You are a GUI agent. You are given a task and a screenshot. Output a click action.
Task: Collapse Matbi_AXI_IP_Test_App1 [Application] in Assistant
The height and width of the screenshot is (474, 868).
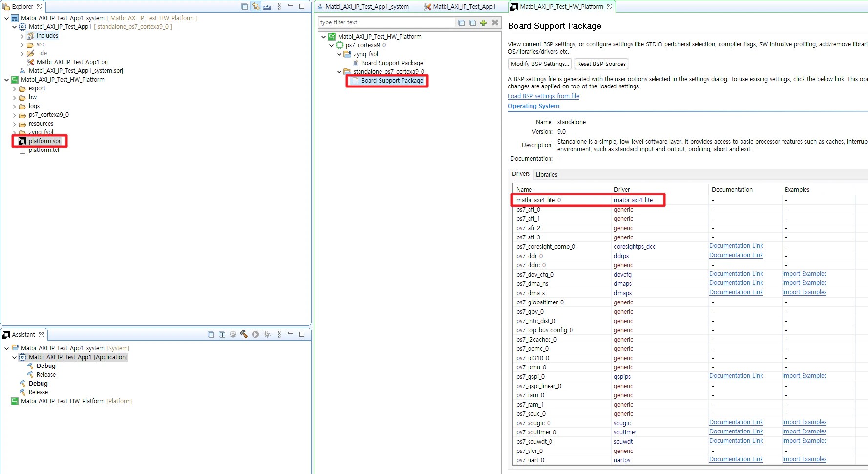[x=14, y=357]
